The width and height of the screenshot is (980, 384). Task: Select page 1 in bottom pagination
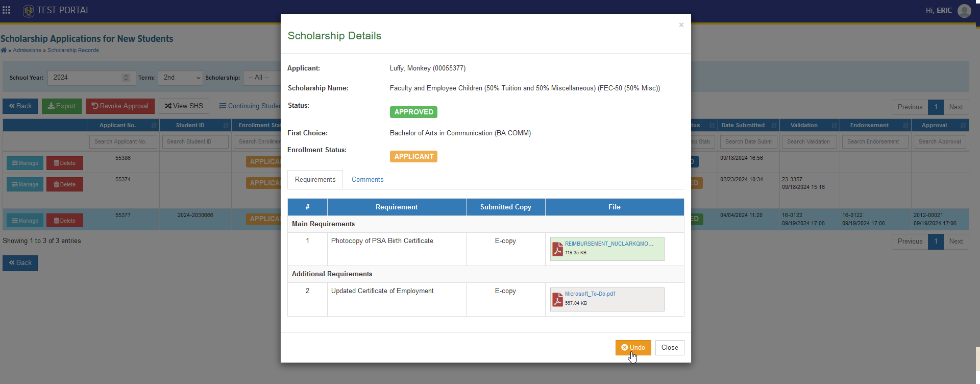click(x=936, y=242)
